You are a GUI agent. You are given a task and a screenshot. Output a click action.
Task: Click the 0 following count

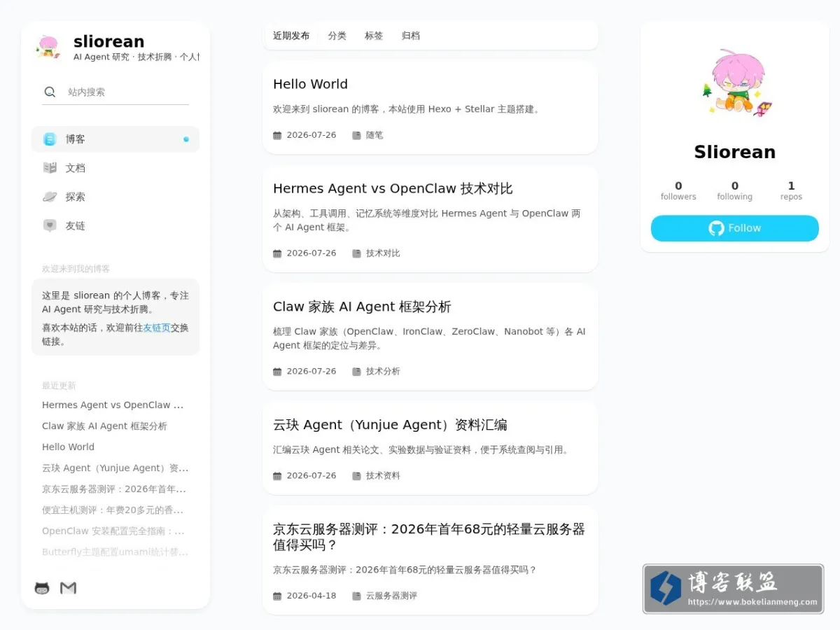click(735, 190)
